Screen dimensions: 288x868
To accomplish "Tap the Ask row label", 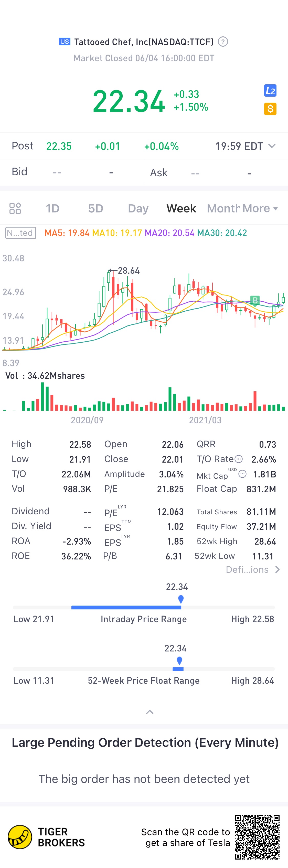I will [159, 172].
